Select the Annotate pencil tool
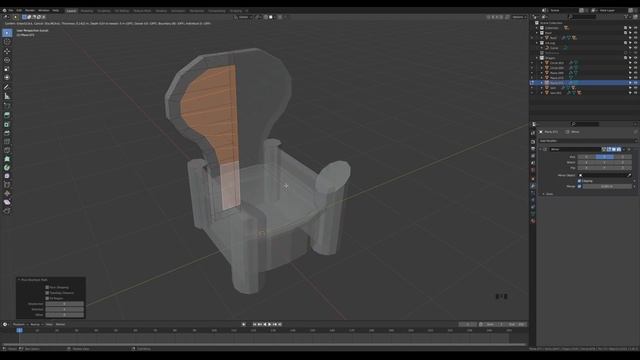Screen dimensions: 640x360 [x=7, y=87]
